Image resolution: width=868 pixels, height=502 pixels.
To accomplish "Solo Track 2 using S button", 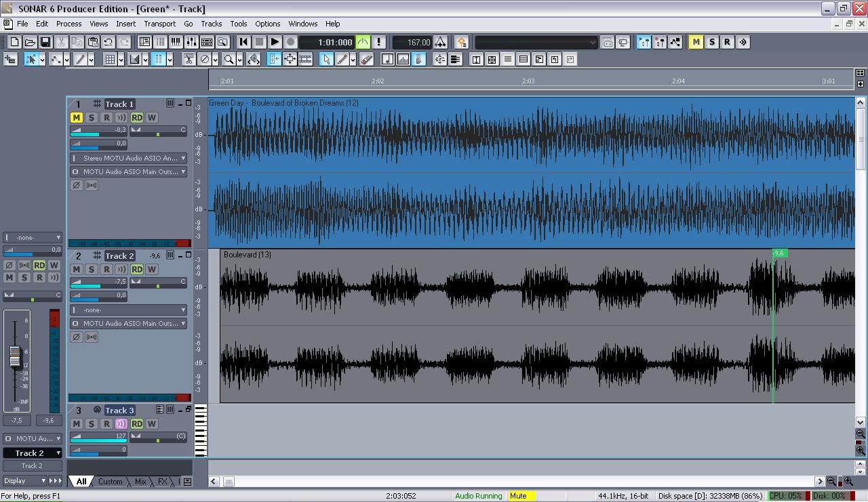I will [x=92, y=269].
